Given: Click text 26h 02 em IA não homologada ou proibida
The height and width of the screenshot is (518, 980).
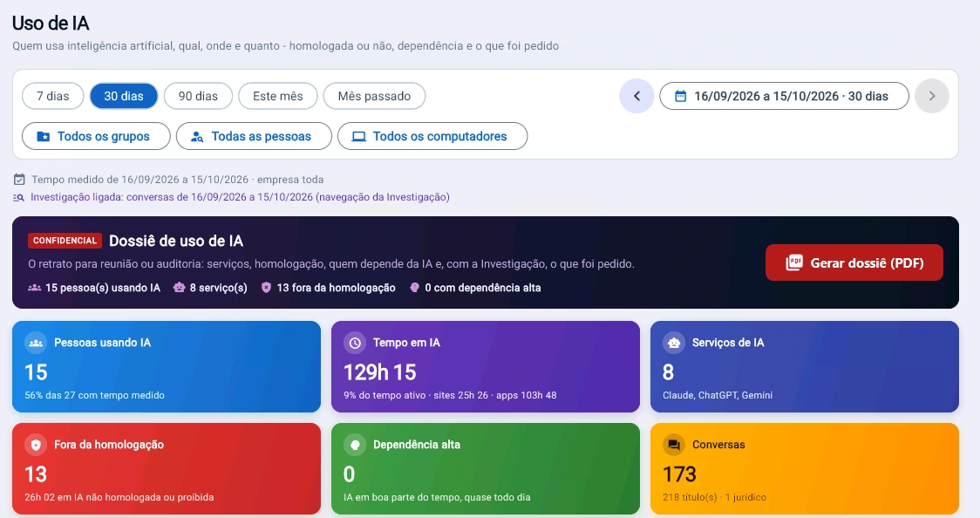Looking at the screenshot, I should click(119, 497).
